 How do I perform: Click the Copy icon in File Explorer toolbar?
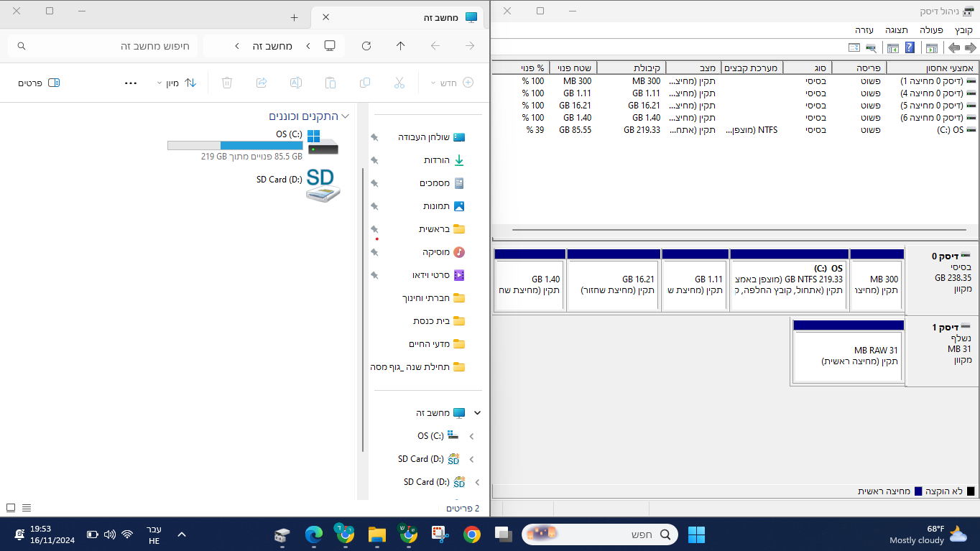[x=365, y=83]
